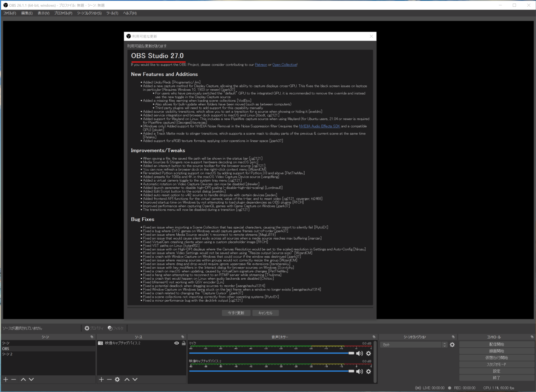Viewport: 536px width, 392px height.
Task: Open the プロファイル(P) menu
Action: tap(63, 13)
